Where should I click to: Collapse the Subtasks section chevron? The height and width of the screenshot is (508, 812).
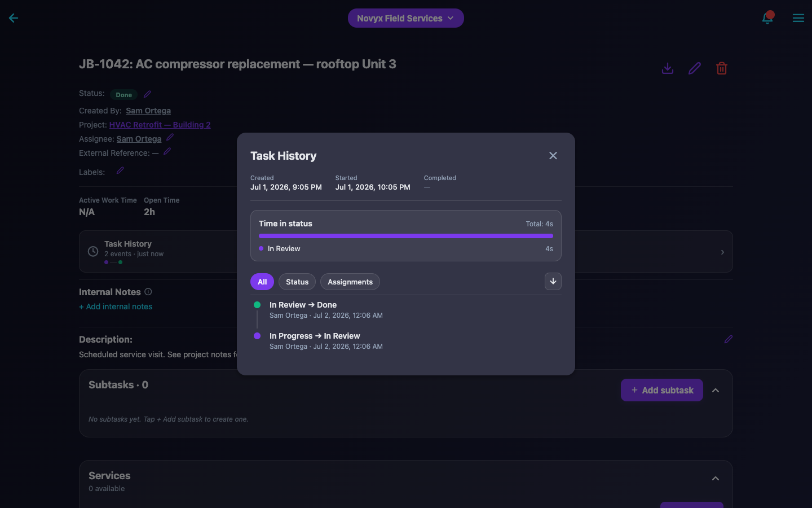pyautogui.click(x=716, y=390)
